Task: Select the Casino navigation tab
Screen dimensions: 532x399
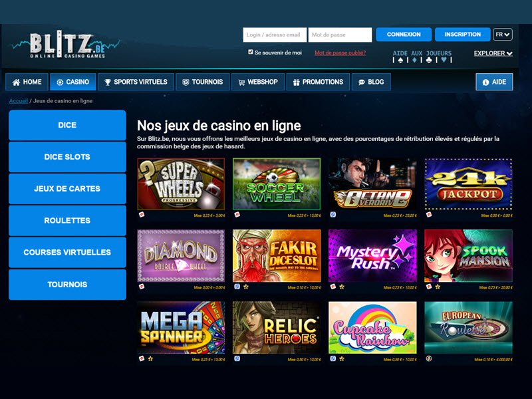Action: click(73, 82)
